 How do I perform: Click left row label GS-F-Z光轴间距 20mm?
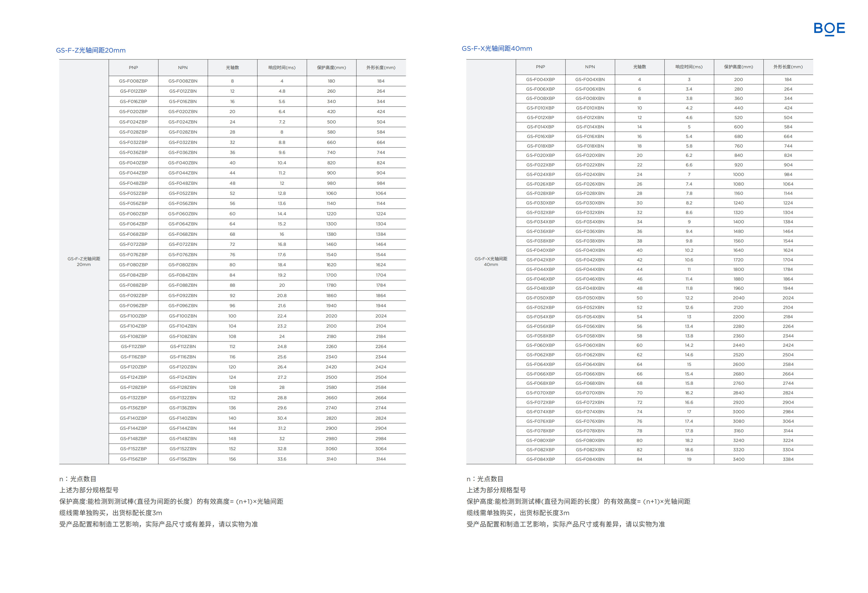tap(84, 261)
